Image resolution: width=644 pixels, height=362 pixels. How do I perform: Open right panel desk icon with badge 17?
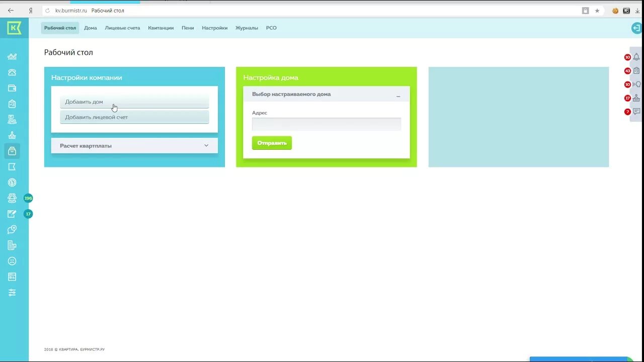(x=636, y=98)
